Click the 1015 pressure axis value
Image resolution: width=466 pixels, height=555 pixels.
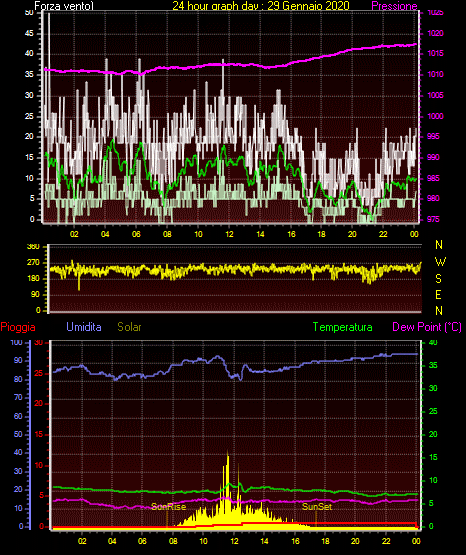tap(436, 53)
